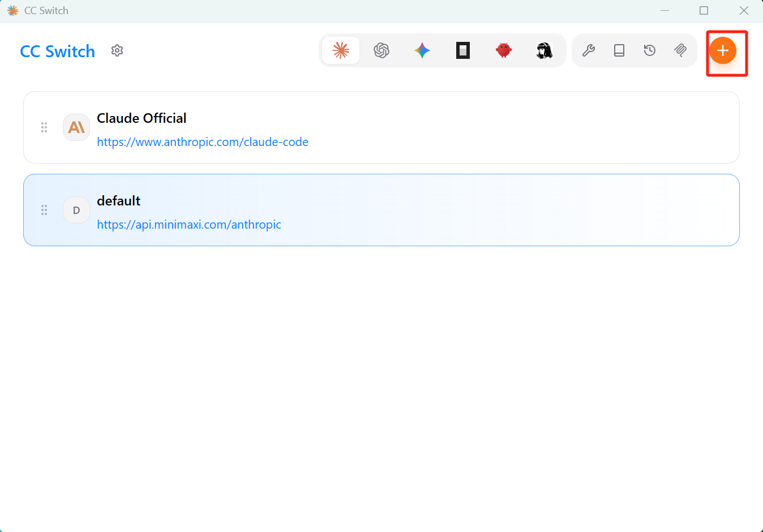The width and height of the screenshot is (763, 532).
Task: Switch to the Gemini app tab
Action: tap(422, 50)
